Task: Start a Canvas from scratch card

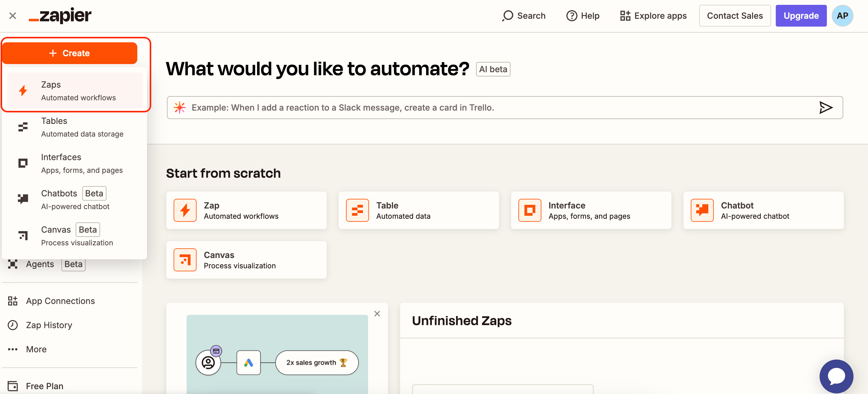Action: coord(246,260)
